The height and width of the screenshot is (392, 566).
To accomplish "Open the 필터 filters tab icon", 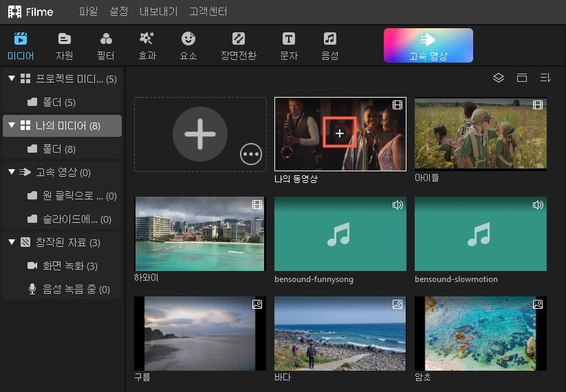I will point(106,39).
